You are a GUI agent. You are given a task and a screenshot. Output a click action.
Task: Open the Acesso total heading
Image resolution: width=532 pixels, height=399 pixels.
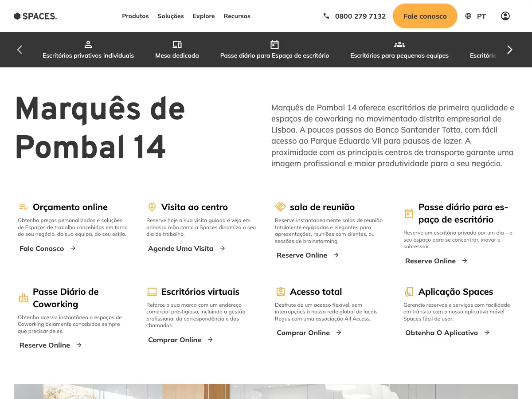[316, 292]
